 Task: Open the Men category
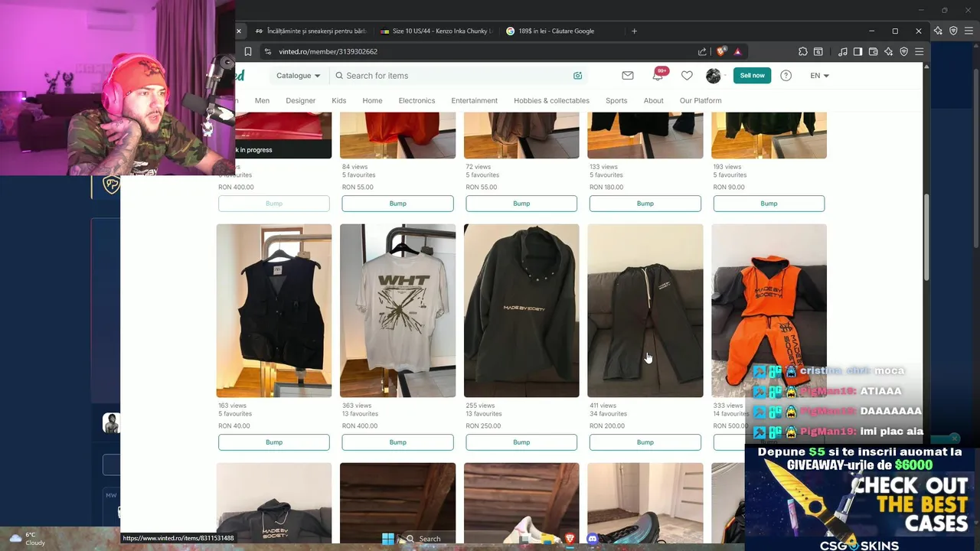point(262,100)
